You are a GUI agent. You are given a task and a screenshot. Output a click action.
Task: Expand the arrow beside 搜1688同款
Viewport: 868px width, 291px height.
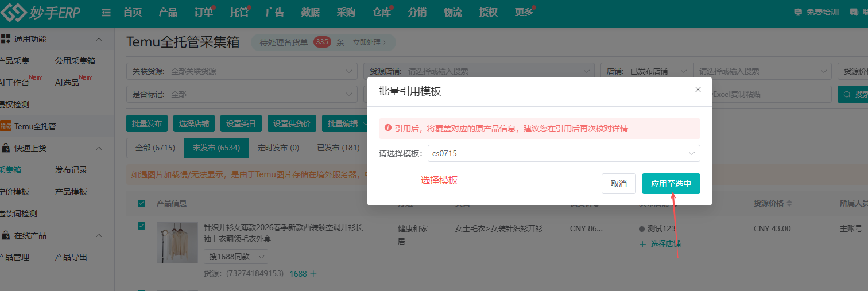261,257
